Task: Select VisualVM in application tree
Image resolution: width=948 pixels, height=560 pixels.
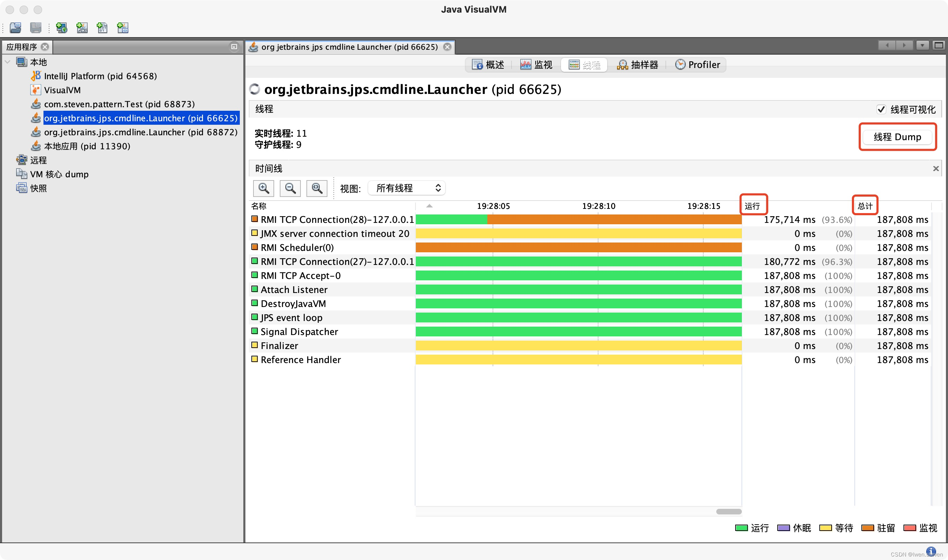Action: tap(62, 90)
